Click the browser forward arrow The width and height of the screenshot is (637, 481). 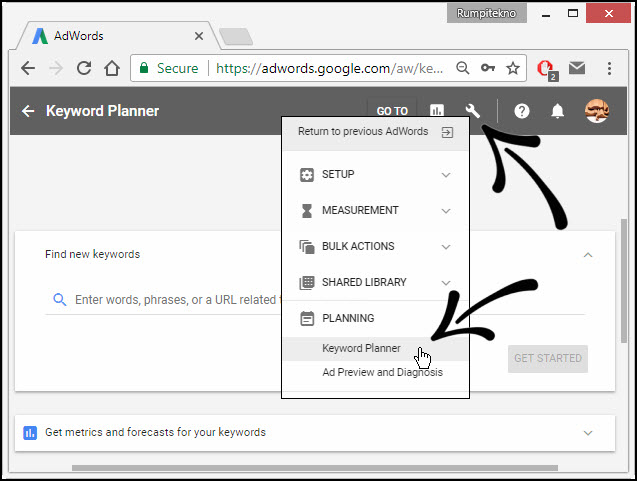click(56, 68)
